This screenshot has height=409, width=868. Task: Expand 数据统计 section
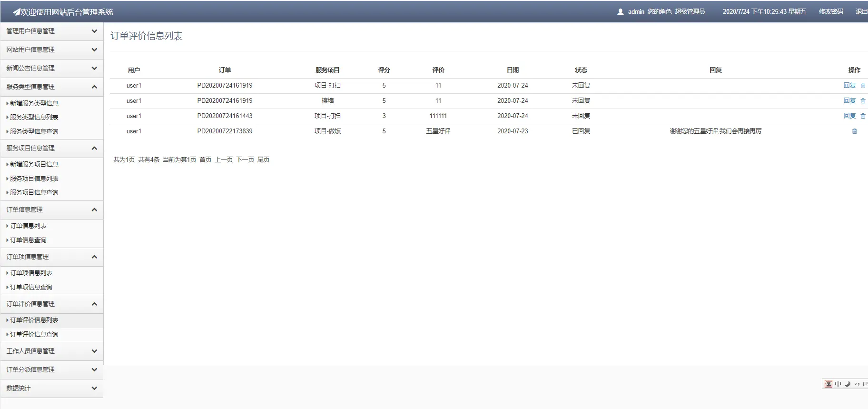pos(52,389)
